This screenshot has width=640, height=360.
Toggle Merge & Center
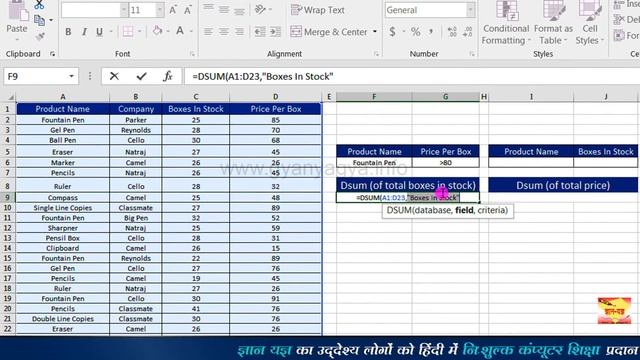(x=329, y=31)
